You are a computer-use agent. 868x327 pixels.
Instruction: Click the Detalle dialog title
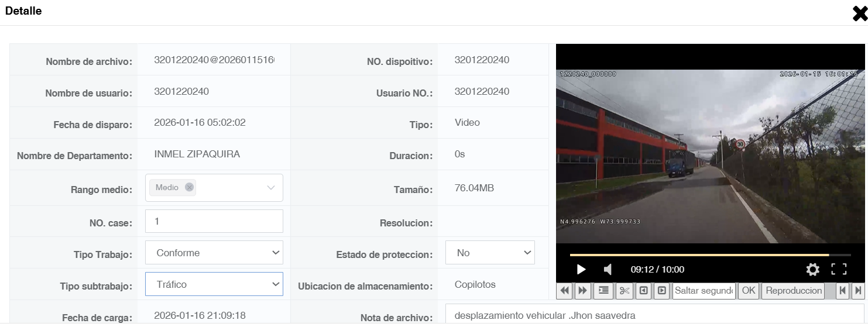pos(23,11)
